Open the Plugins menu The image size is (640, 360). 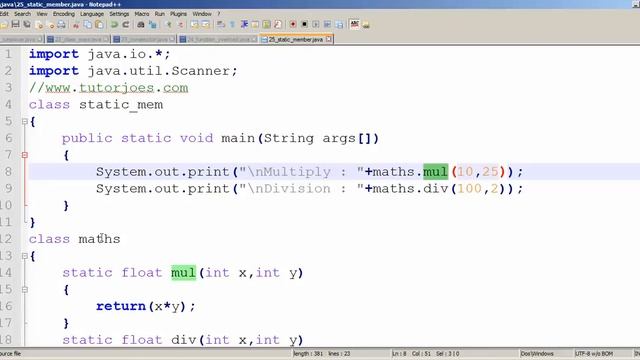(178, 14)
